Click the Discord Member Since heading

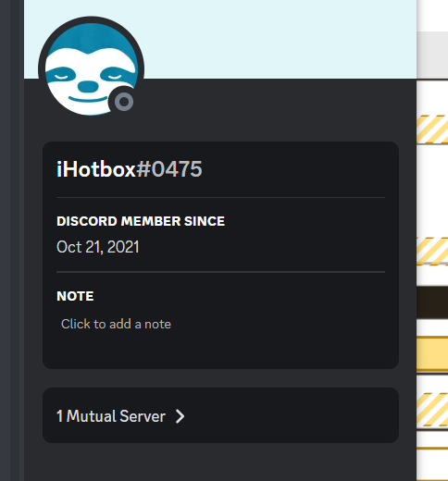tap(141, 221)
